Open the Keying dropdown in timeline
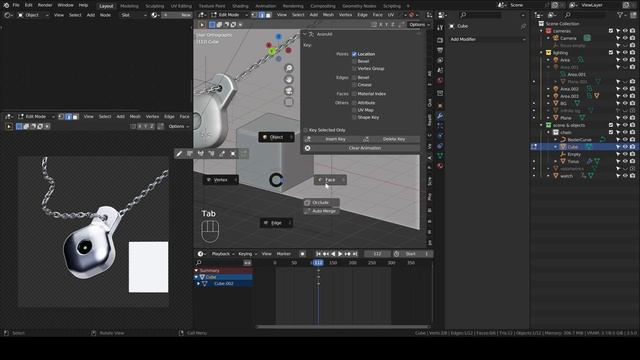Screen dimensions: 640x360 pyautogui.click(x=247, y=254)
